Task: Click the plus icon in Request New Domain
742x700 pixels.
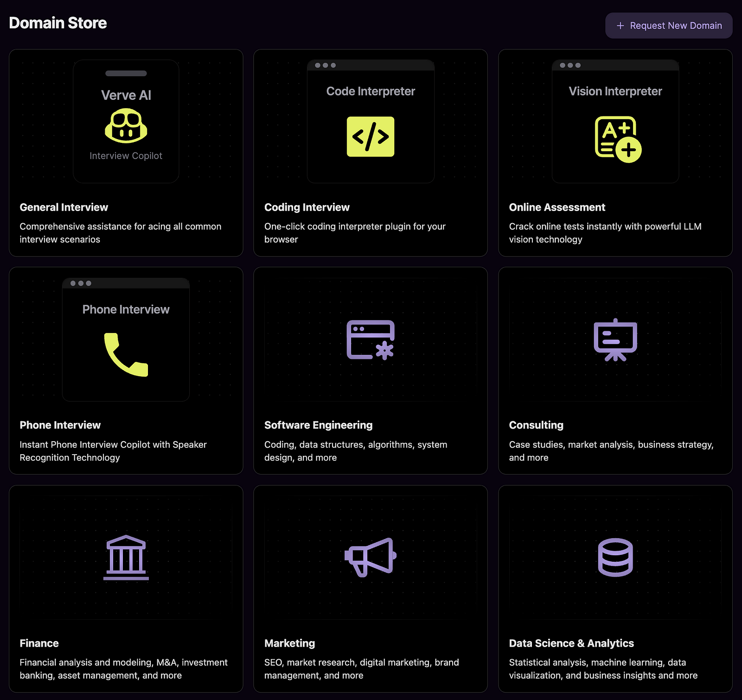Action: pos(620,26)
